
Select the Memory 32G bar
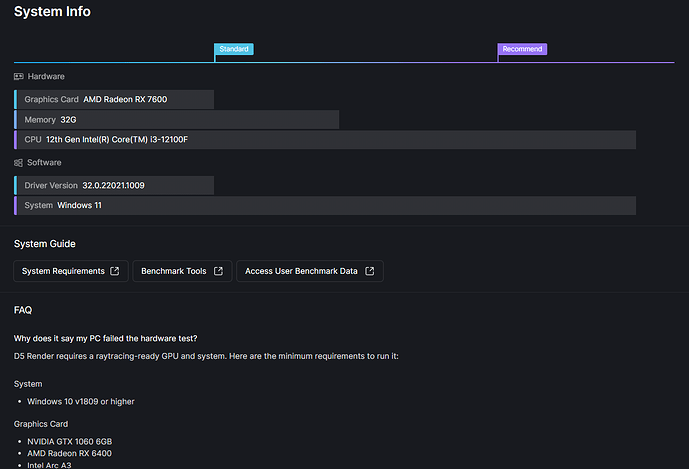point(177,120)
